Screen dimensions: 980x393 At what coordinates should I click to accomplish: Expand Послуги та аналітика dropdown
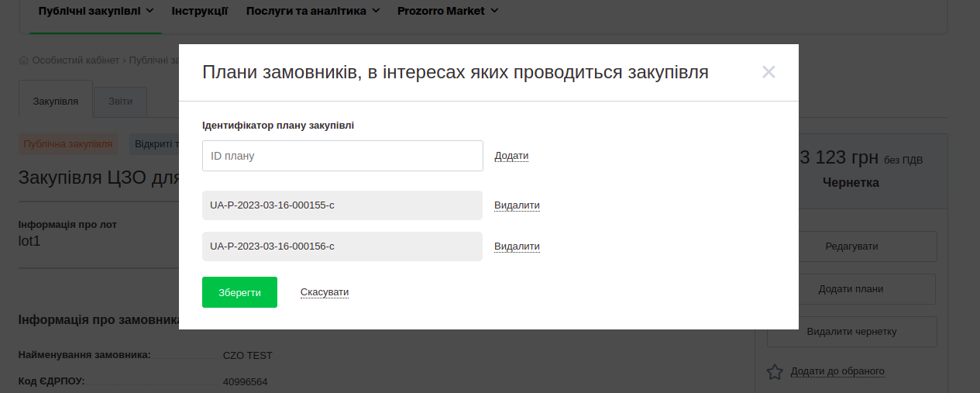point(312,11)
